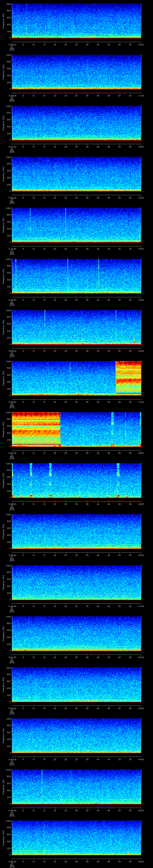Screen dimensions: 153x868
Task: Click the Frequency (Hz) axis label of the 5:29:00 panel
Action: pos(3,21)
